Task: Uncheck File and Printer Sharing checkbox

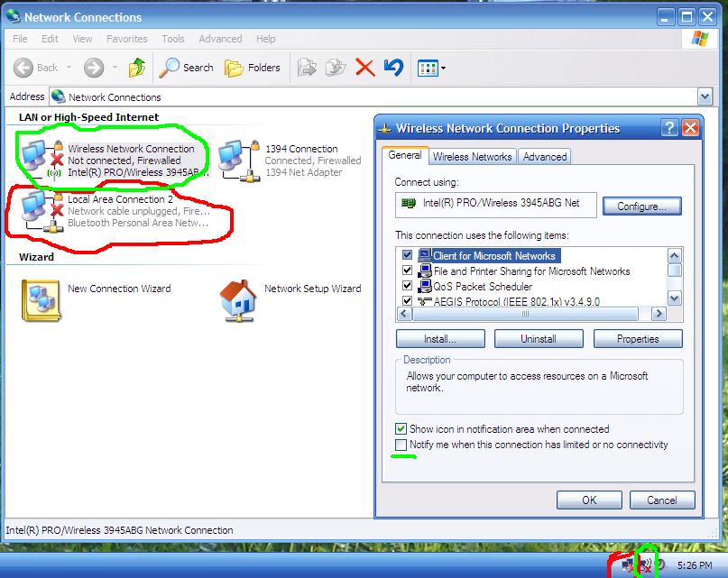Action: tap(407, 271)
